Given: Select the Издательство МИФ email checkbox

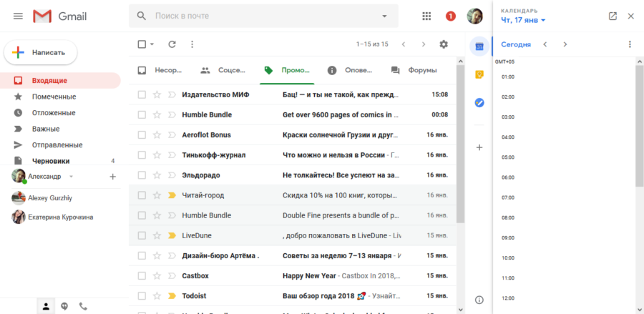Looking at the screenshot, I should 142,95.
